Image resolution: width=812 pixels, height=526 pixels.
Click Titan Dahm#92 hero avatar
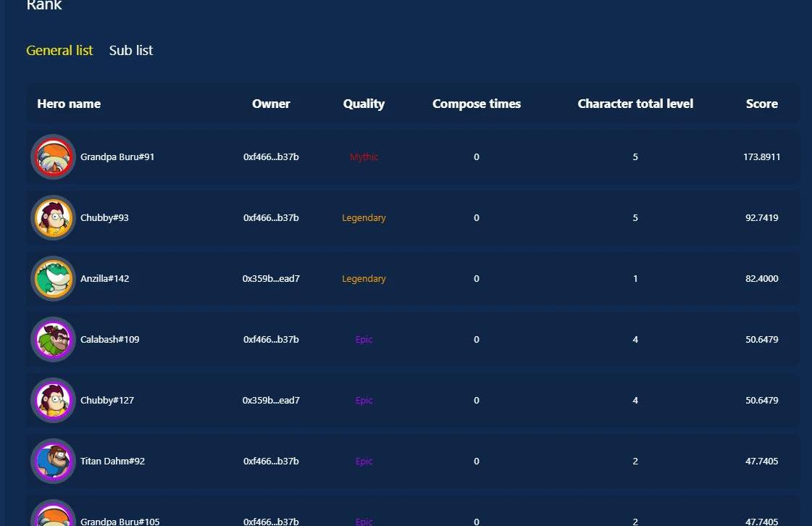53,461
